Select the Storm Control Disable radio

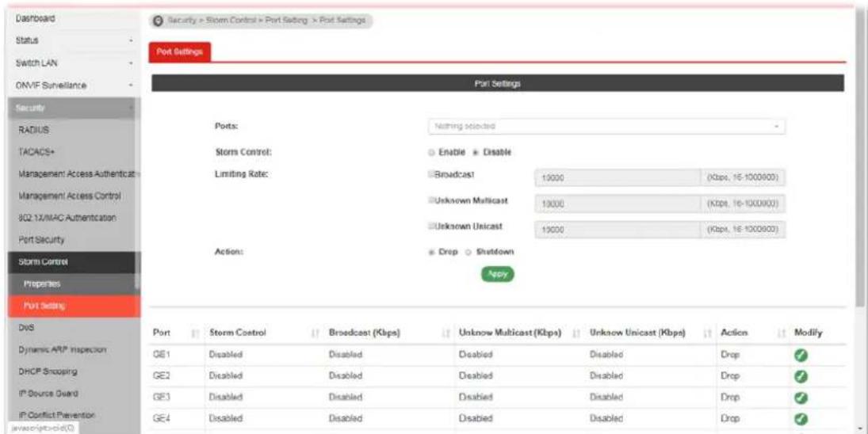[x=475, y=153]
